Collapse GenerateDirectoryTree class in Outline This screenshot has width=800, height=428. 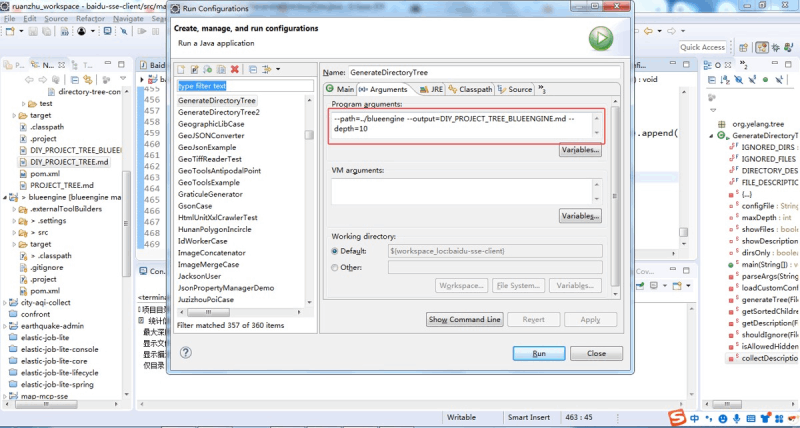point(711,136)
